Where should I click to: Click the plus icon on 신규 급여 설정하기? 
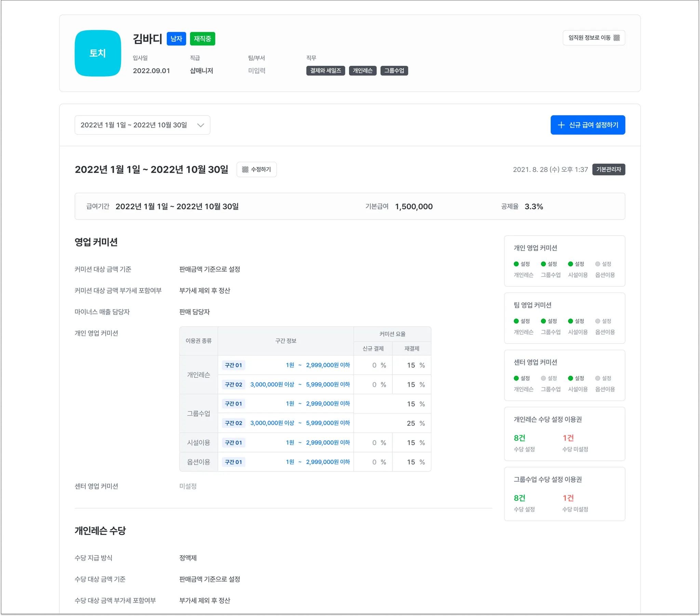pos(561,125)
